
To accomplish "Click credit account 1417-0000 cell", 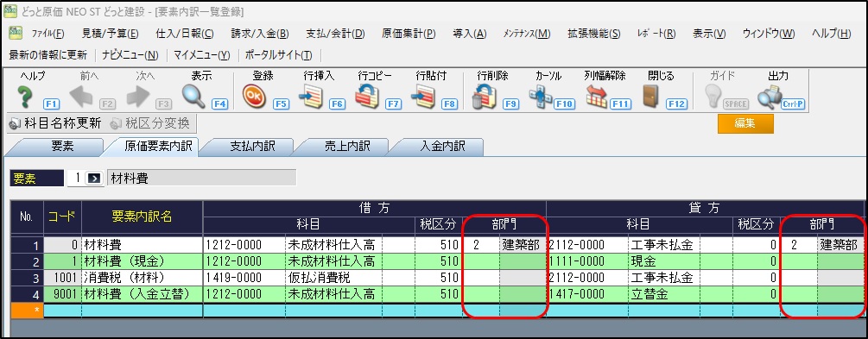I will pos(586,294).
